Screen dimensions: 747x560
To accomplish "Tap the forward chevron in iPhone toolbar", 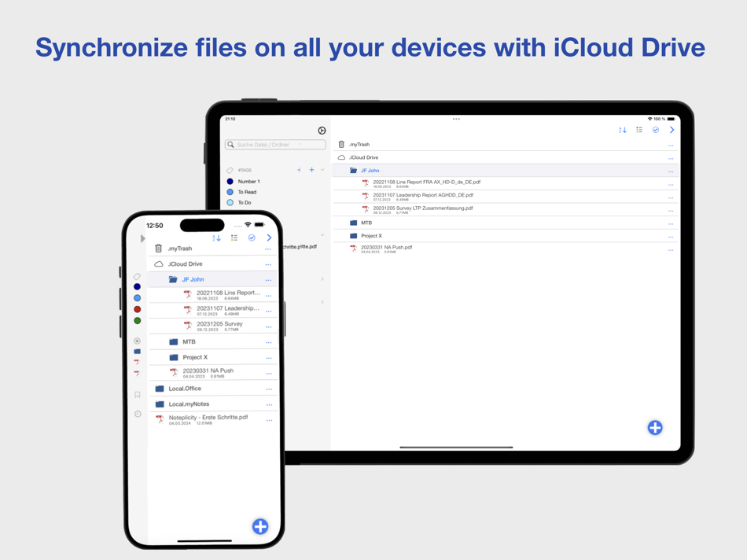I will [x=269, y=238].
